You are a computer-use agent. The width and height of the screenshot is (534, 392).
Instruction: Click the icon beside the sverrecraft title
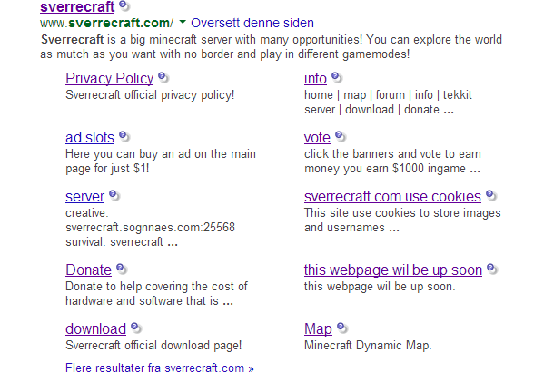click(x=124, y=5)
